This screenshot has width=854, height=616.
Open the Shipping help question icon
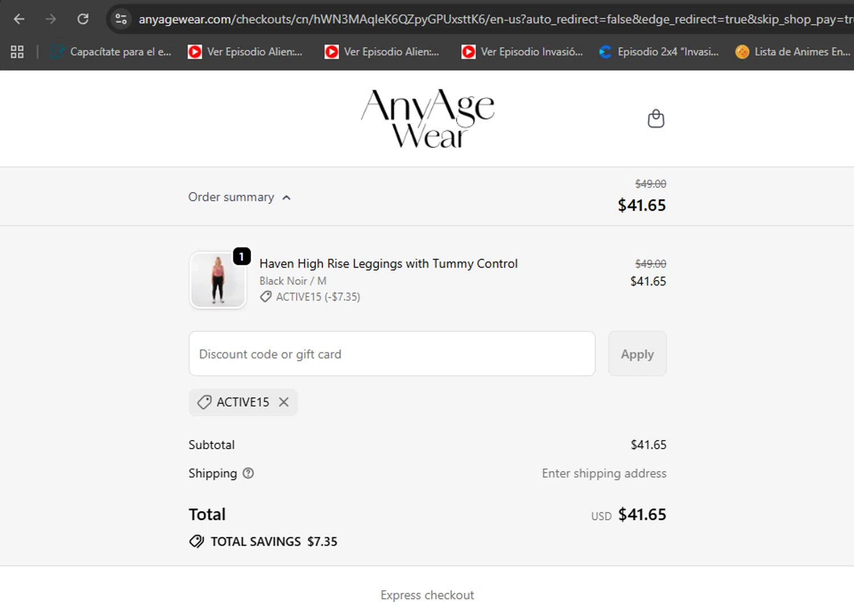[248, 473]
